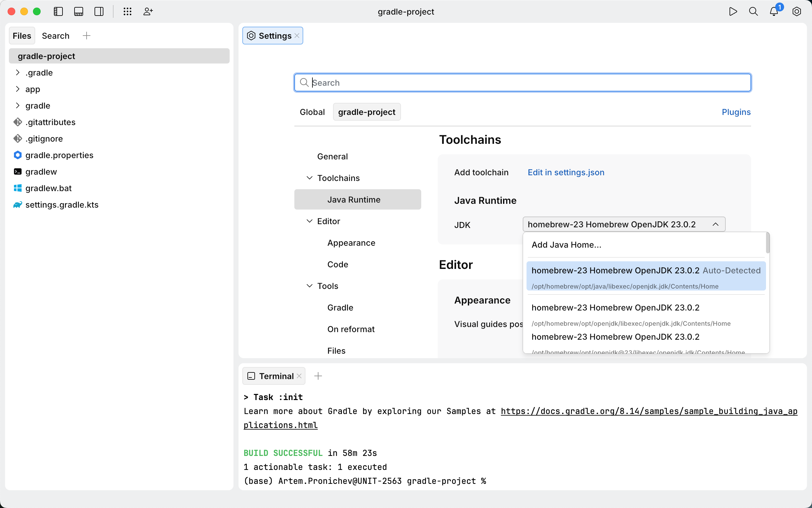
Task: Select the Global settings tab
Action: click(312, 112)
